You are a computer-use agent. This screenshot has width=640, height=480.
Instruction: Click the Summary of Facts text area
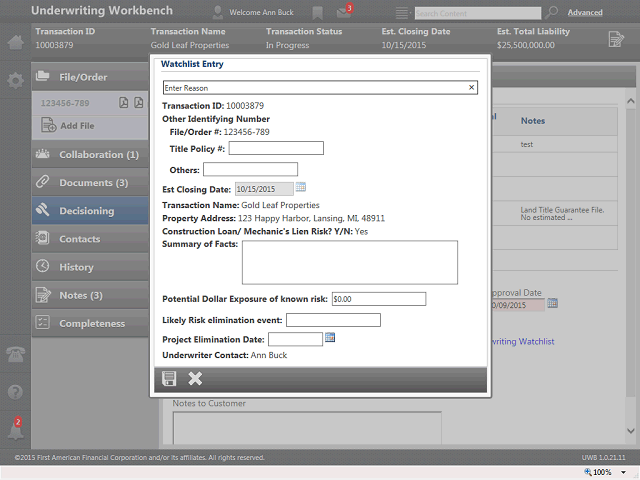[350, 262]
